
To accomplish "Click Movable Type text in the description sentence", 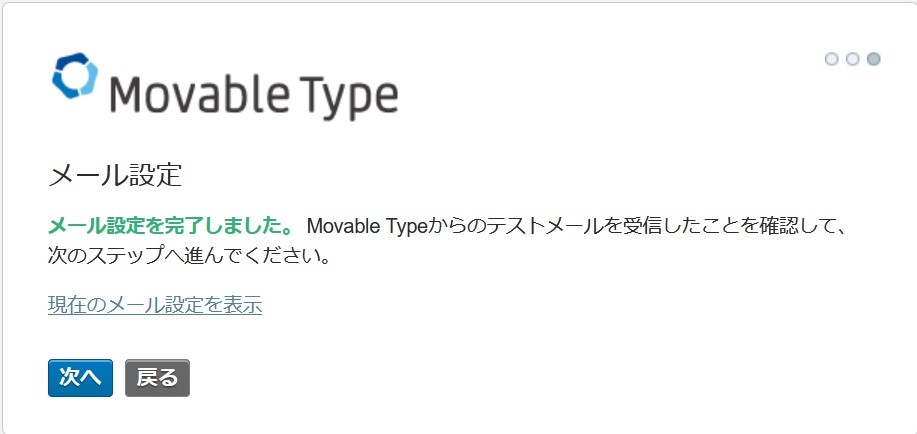I will (x=368, y=226).
